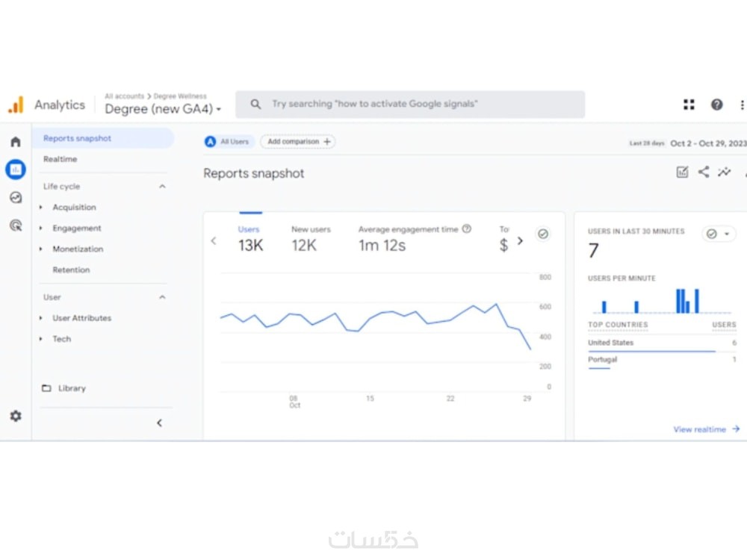Click the TOP COUNTRIES column header
This screenshot has width=747, height=560.
618,325
